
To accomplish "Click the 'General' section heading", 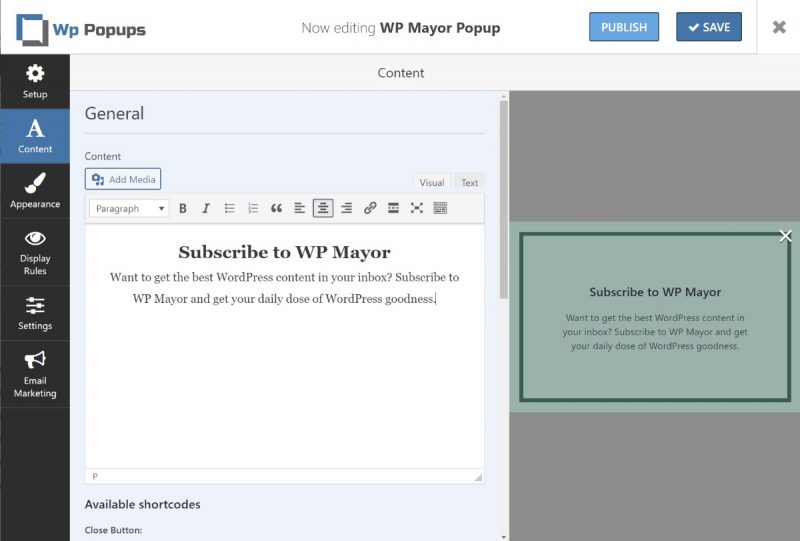I will click(114, 113).
